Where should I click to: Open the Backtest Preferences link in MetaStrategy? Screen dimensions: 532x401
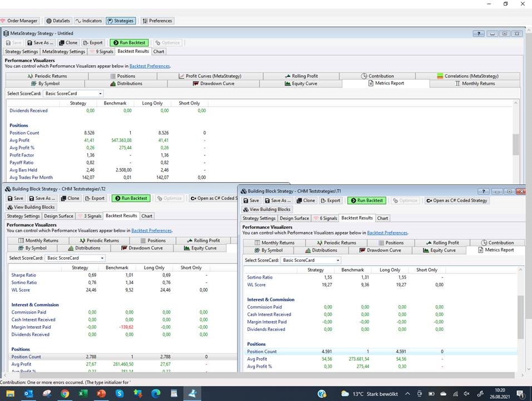coord(149,66)
